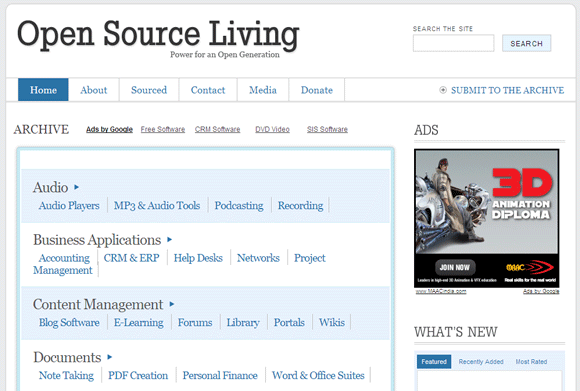
Task: Browse the Help Desks subcategory
Action: (198, 258)
